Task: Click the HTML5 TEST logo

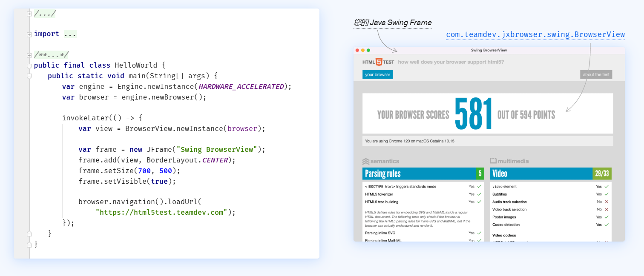Action: pos(378,62)
